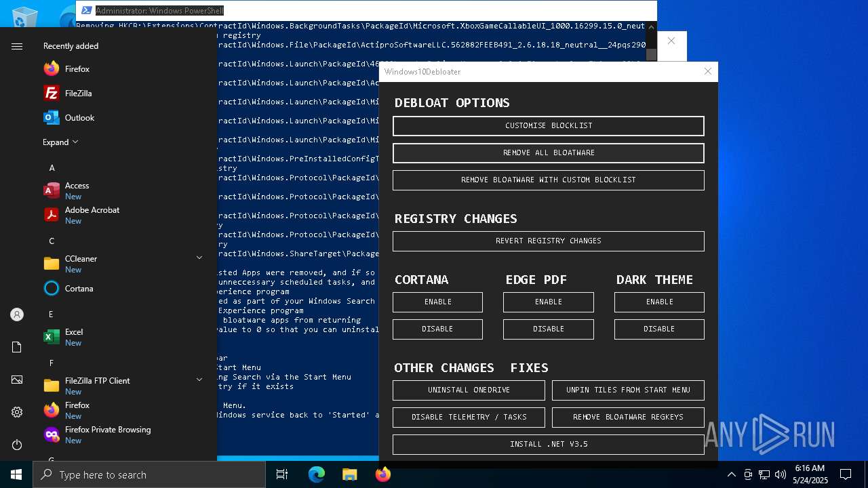Launch the Access app icon
Screen dimensions: 868x488
coord(52,191)
